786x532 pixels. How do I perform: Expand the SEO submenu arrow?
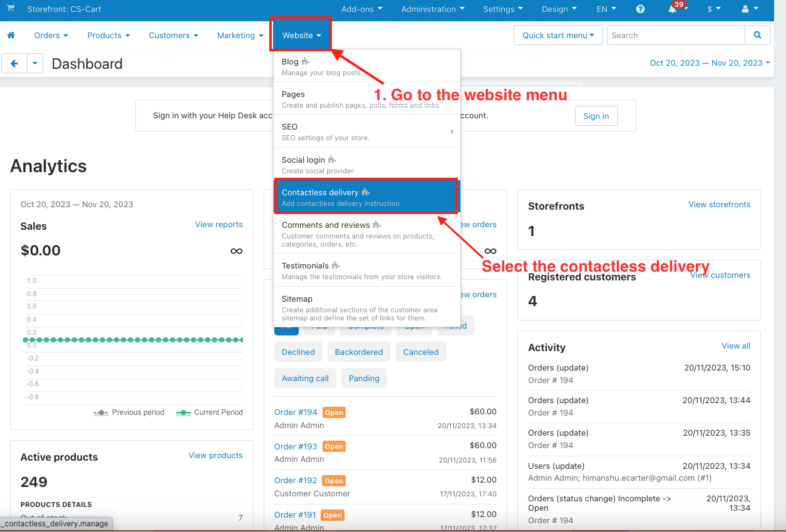[452, 131]
